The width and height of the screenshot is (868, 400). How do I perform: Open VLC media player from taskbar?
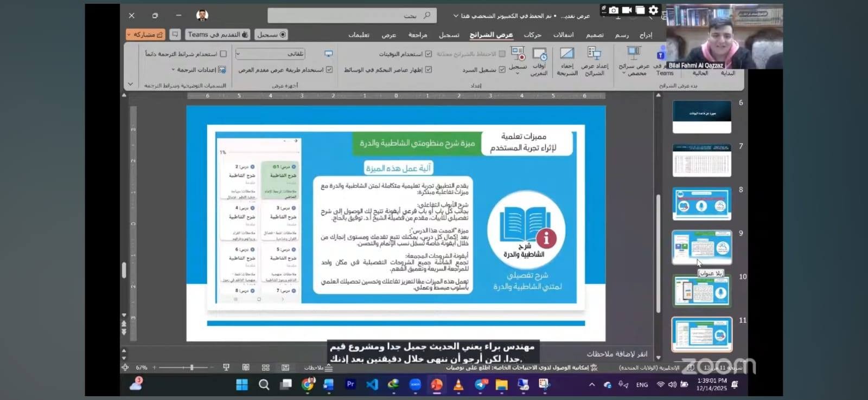click(x=458, y=385)
